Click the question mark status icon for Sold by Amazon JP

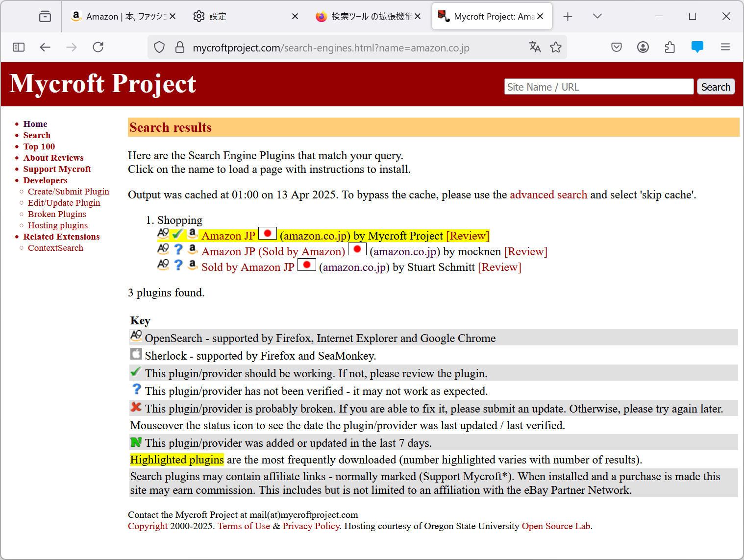click(x=178, y=266)
